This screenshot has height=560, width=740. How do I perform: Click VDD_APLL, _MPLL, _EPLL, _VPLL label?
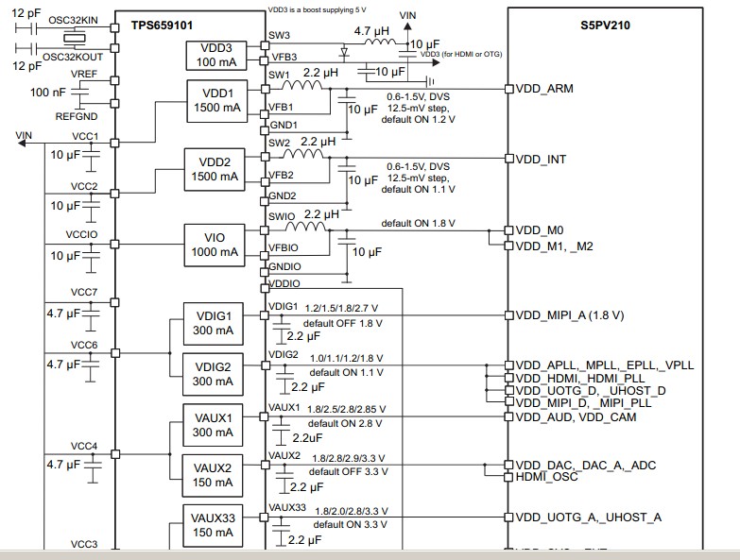click(x=605, y=365)
